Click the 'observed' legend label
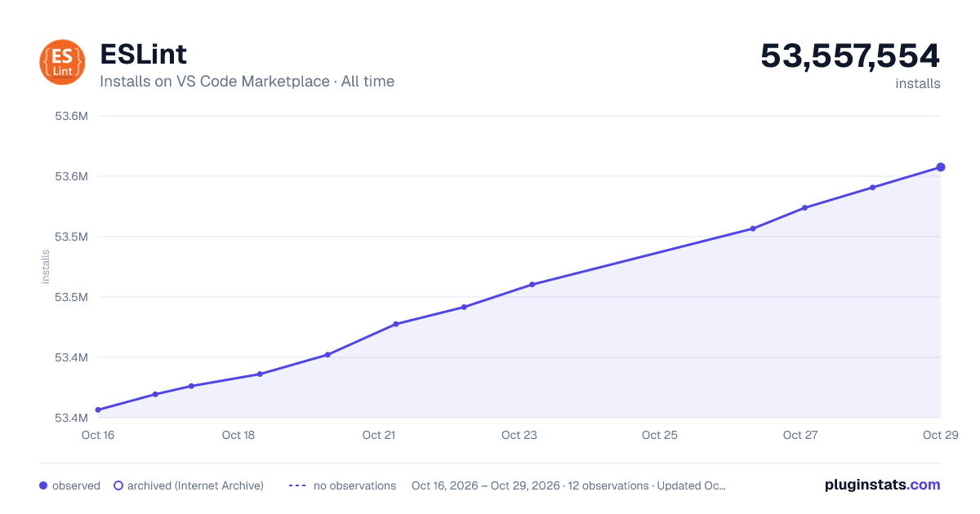This screenshot has height=514, width=980. (76, 485)
